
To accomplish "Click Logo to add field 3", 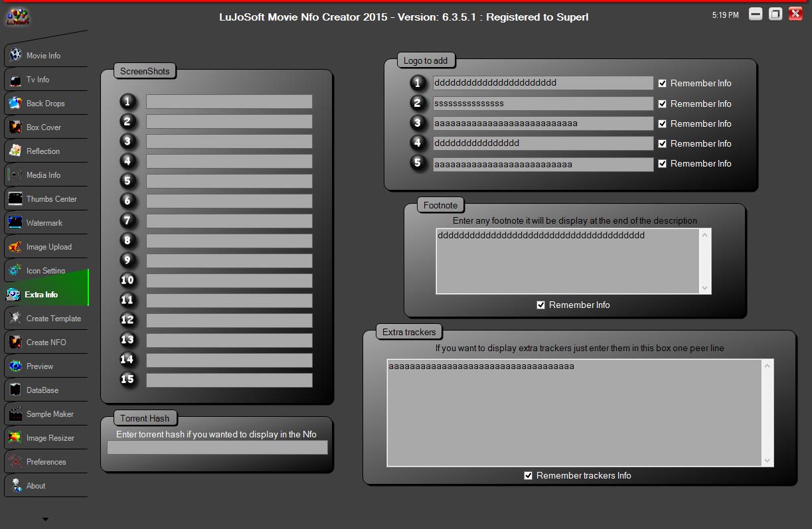I will click(543, 123).
